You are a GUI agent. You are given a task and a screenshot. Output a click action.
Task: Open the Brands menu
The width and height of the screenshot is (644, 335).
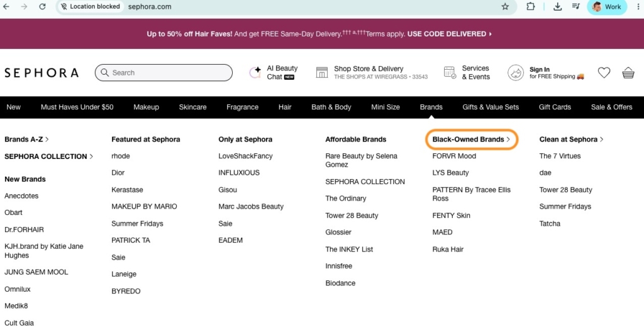(431, 107)
